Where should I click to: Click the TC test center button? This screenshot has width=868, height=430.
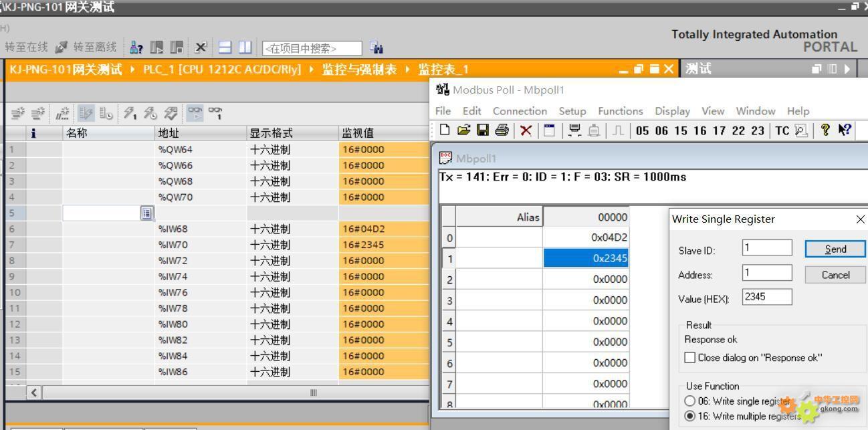point(782,131)
